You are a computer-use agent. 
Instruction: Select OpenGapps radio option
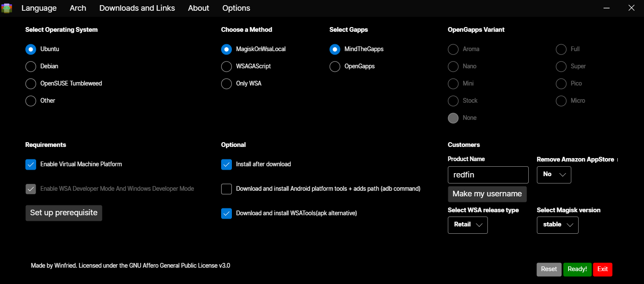335,67
